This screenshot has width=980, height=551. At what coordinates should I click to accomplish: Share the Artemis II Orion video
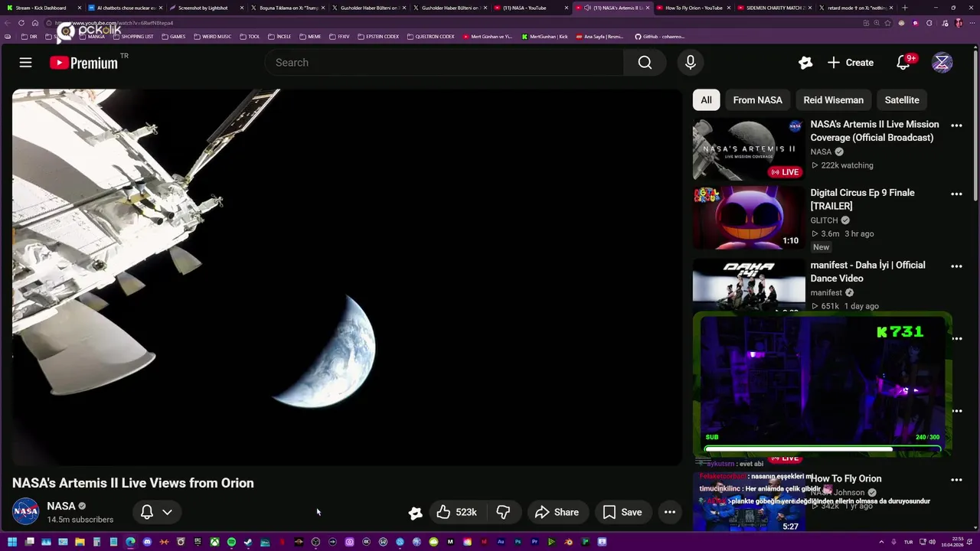point(557,512)
